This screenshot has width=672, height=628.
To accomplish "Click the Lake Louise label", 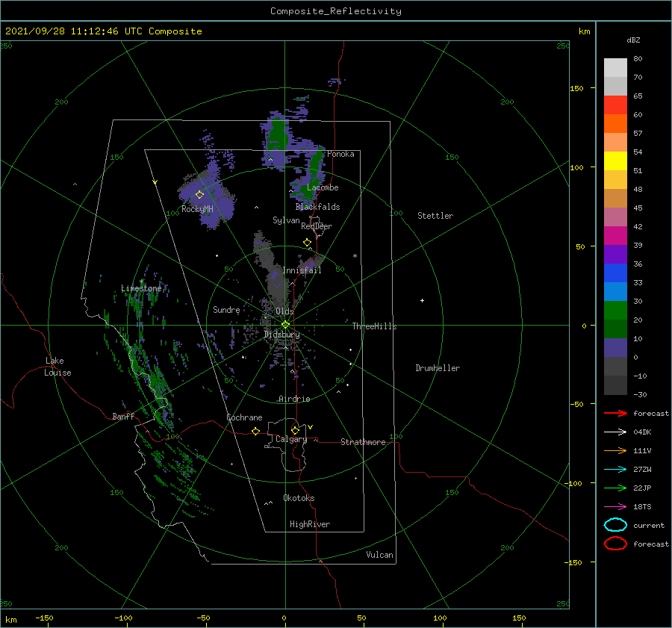I will click(57, 367).
